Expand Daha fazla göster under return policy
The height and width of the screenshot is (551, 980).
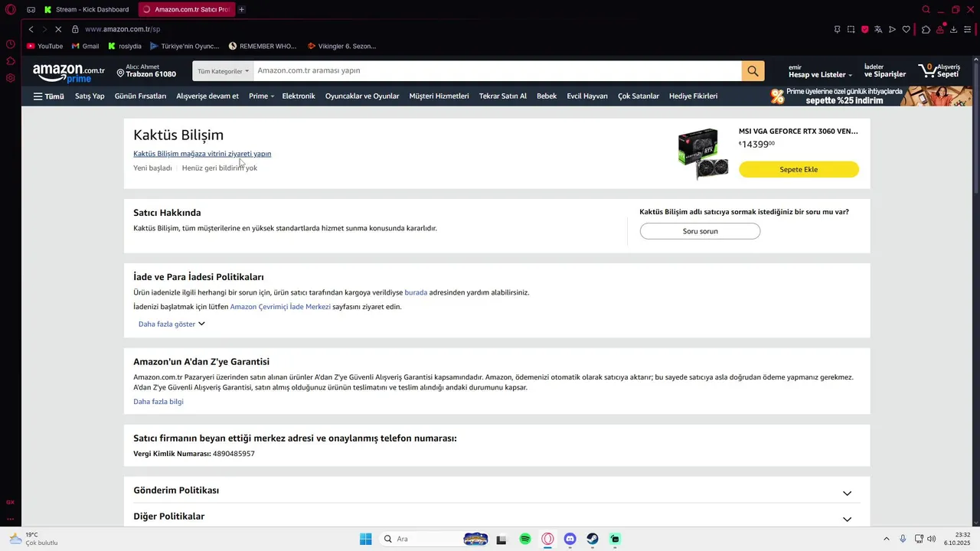[x=171, y=324]
